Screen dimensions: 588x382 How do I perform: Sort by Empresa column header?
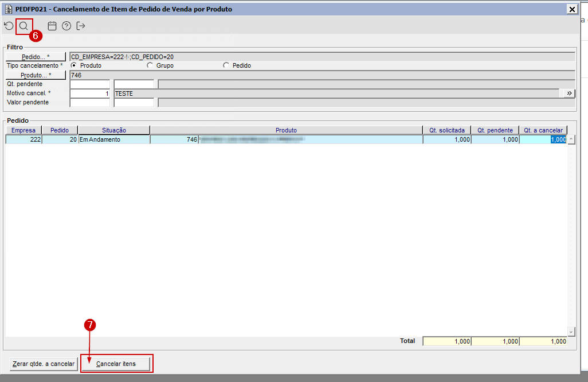[x=23, y=130]
